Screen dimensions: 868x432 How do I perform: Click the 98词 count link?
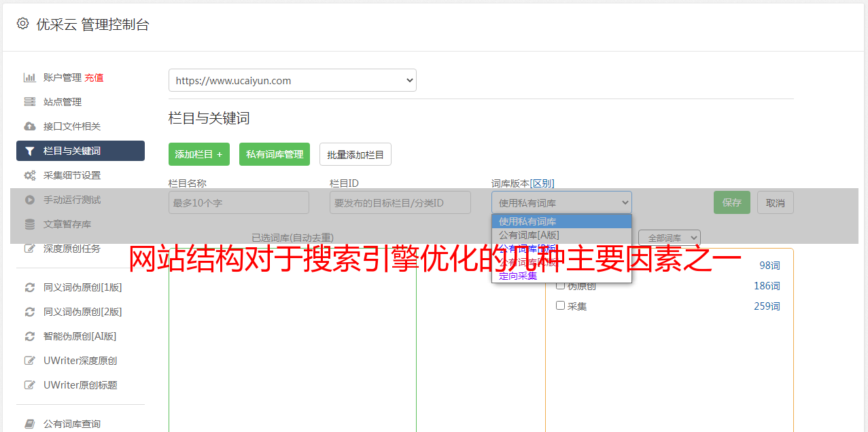769,266
